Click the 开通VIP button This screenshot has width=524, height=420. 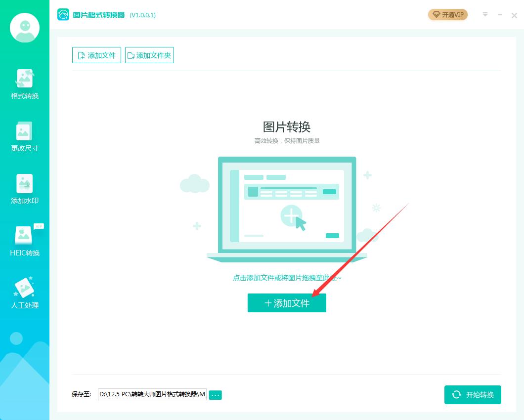click(448, 15)
